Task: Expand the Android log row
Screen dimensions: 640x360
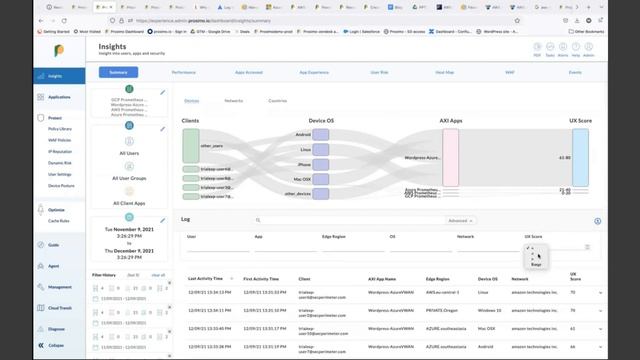Action: (x=600, y=347)
